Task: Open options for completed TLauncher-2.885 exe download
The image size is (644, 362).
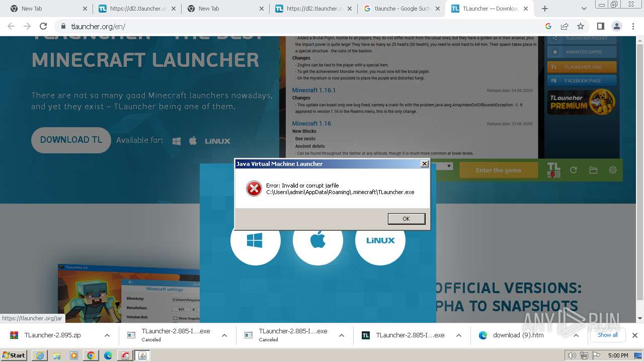Action: (x=459, y=335)
